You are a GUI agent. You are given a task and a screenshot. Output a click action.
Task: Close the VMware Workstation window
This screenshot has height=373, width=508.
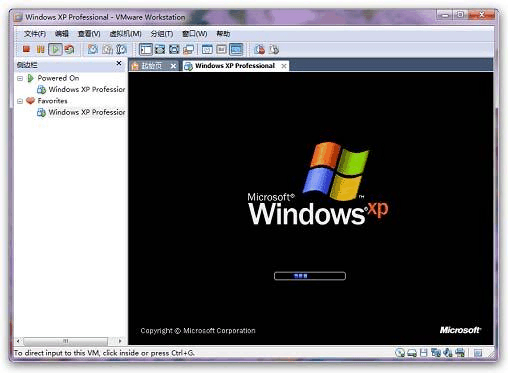481,15
